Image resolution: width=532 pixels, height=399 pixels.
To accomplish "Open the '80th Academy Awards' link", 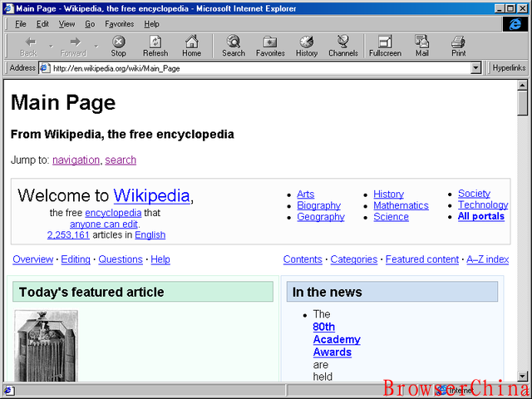I will click(x=337, y=339).
